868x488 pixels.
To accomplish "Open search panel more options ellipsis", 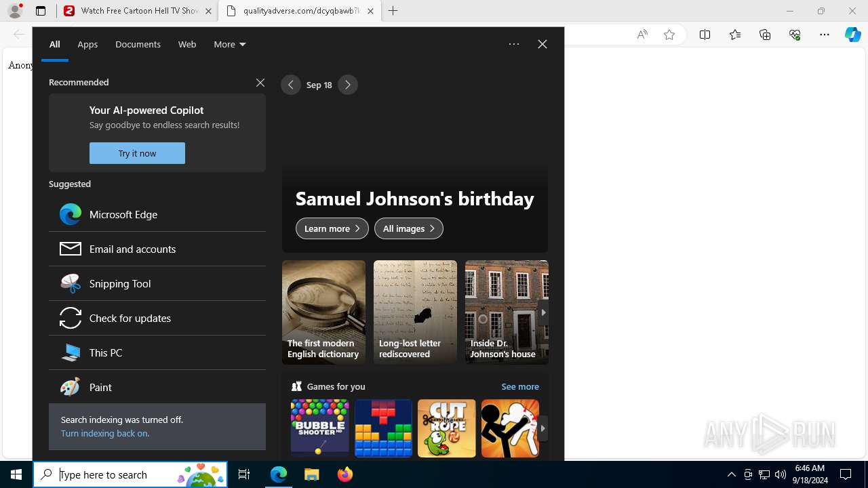I will pyautogui.click(x=514, y=44).
